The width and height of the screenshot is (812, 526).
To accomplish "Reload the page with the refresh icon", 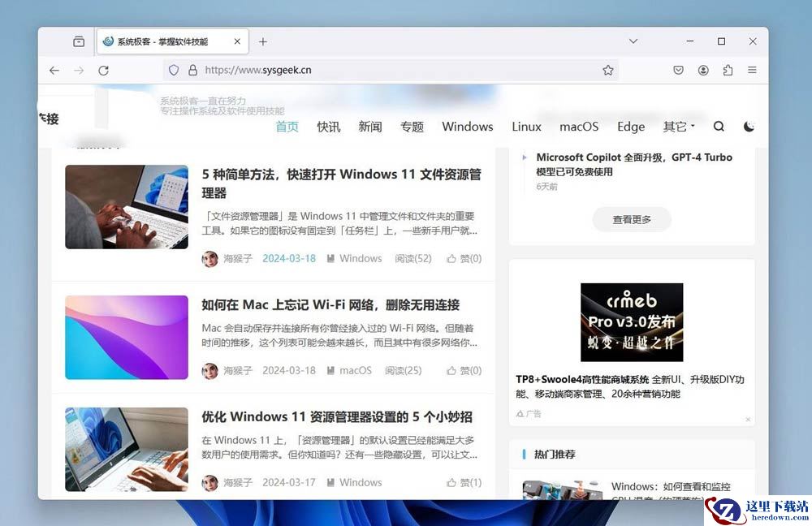I will pos(104,71).
